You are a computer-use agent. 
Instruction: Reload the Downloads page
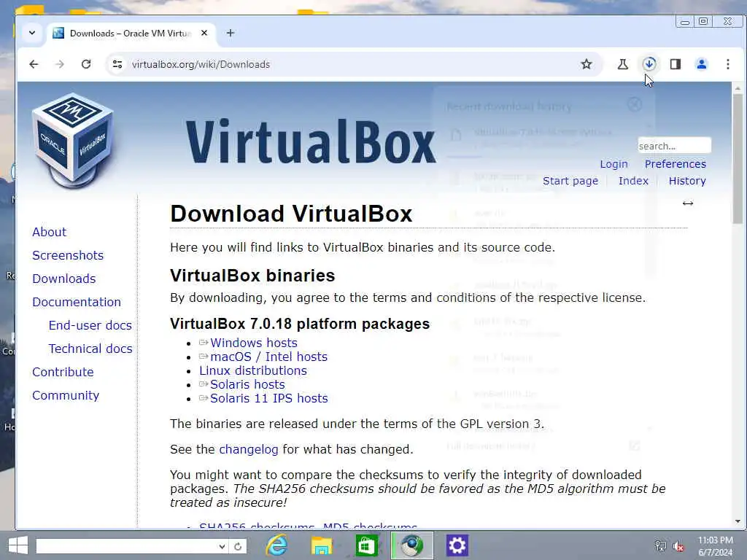pyautogui.click(x=86, y=64)
